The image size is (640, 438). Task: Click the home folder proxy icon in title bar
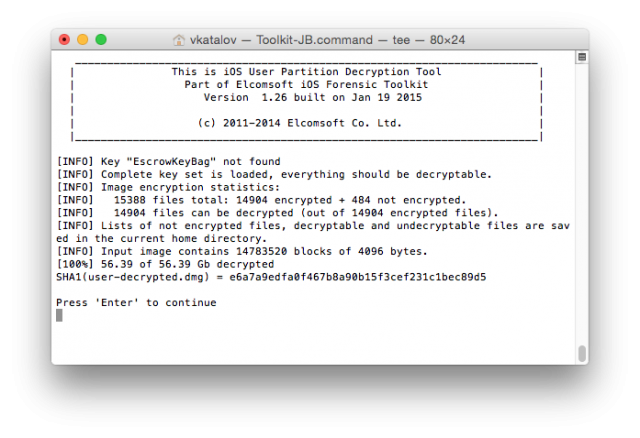(x=179, y=40)
